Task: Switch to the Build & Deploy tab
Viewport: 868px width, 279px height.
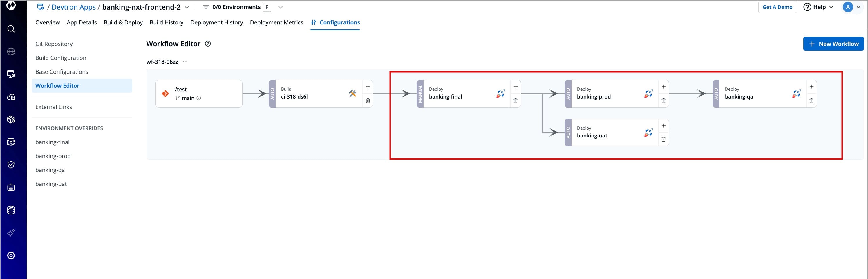Action: click(x=123, y=22)
